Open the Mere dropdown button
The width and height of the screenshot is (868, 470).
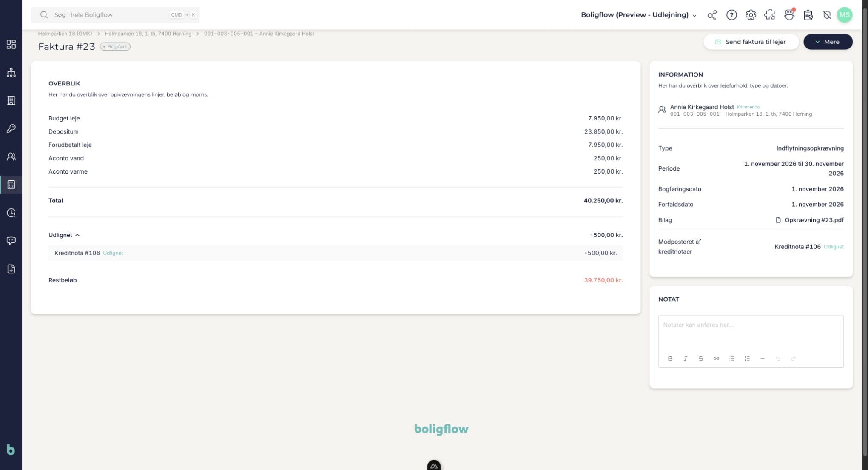[828, 42]
